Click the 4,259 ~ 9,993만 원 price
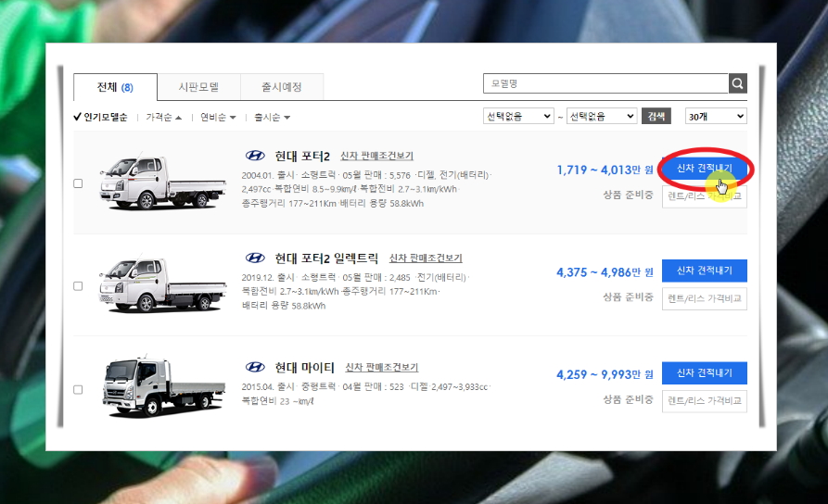The image size is (828, 504). (605, 374)
